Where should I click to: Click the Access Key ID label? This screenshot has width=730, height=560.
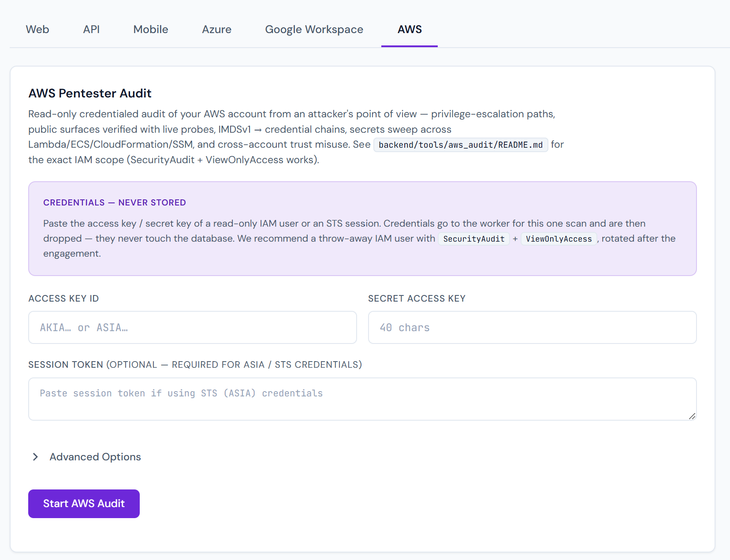(x=63, y=299)
